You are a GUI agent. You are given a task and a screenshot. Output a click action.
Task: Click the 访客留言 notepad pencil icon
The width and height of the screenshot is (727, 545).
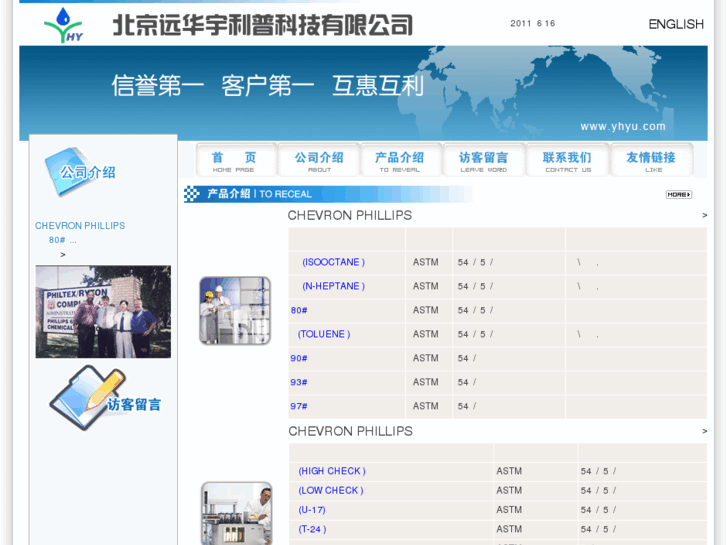click(x=105, y=398)
